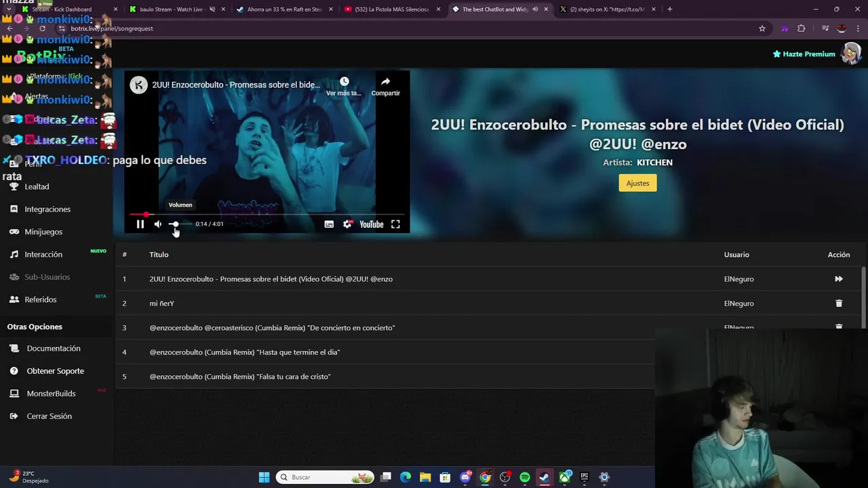Open Steam from taskbar
The height and width of the screenshot is (488, 868).
(545, 477)
